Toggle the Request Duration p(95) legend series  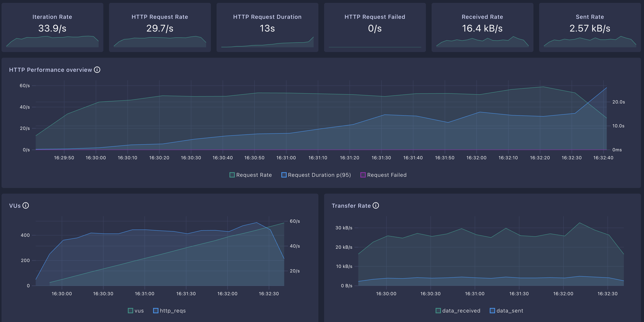coord(316,175)
